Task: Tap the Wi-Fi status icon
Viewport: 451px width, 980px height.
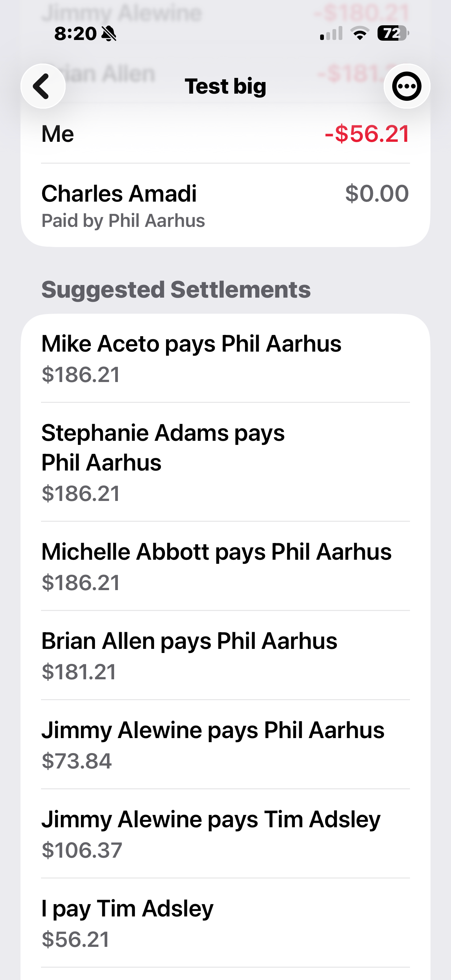Action: coord(360,33)
